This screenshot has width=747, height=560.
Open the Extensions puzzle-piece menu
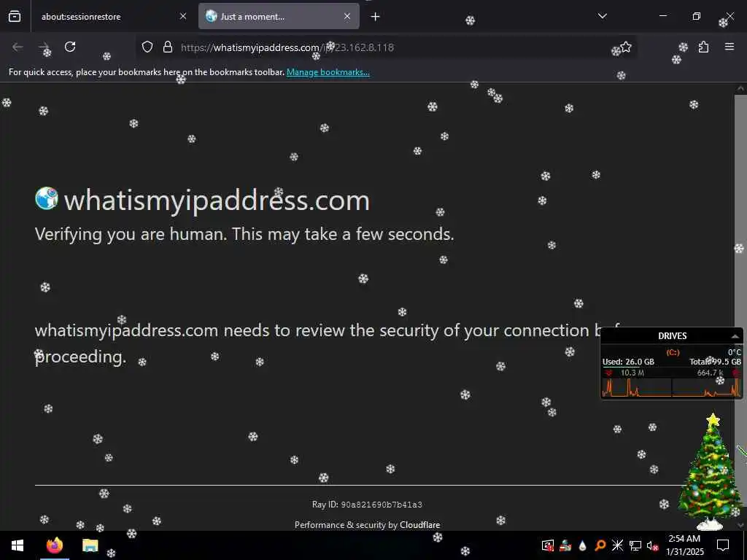click(703, 47)
